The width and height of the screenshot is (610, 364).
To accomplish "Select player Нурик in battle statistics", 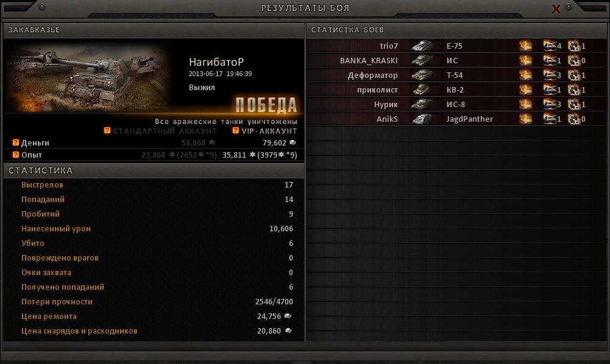I will (x=386, y=104).
